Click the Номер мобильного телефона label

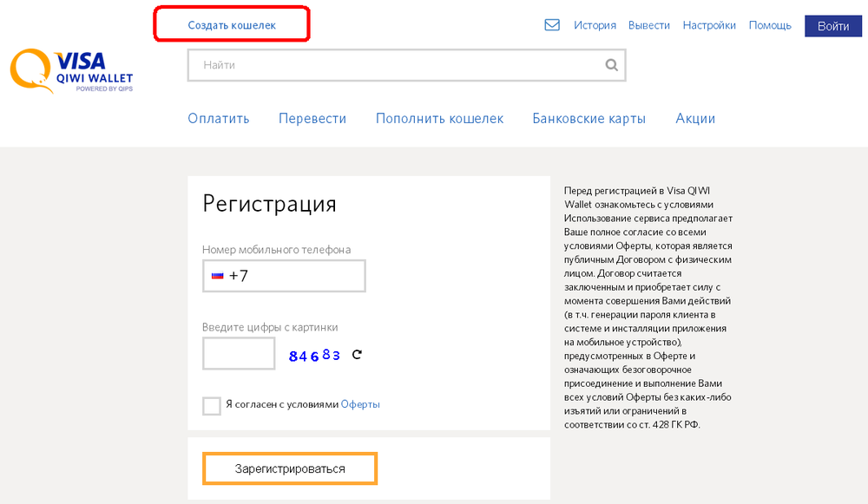[x=276, y=250]
